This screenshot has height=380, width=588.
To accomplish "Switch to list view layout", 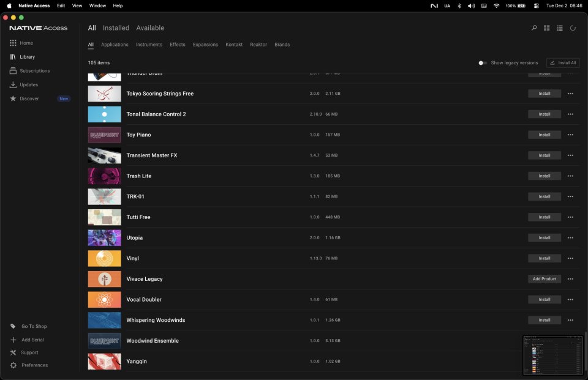I will pyautogui.click(x=559, y=28).
